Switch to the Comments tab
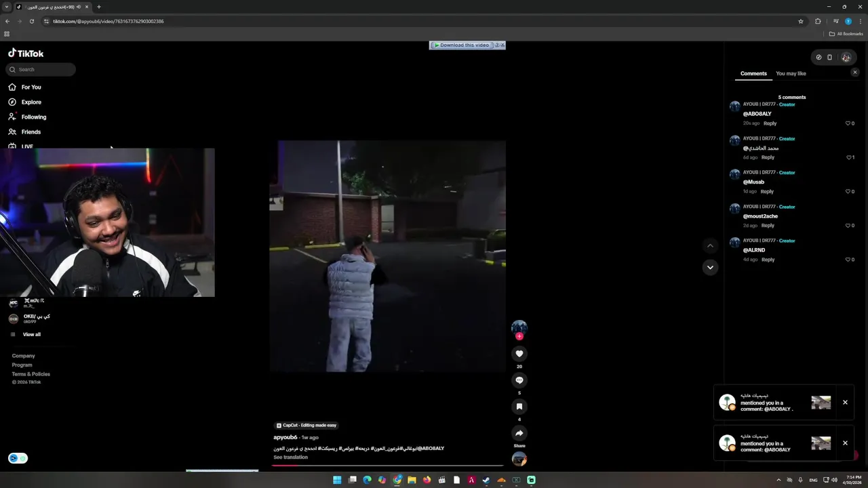This screenshot has width=868, height=488. 753,73
